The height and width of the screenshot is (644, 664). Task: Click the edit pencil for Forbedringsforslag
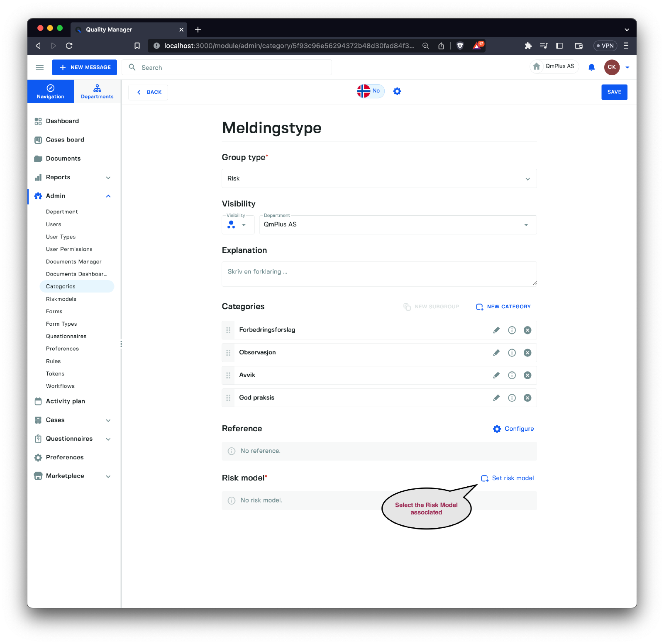496,330
